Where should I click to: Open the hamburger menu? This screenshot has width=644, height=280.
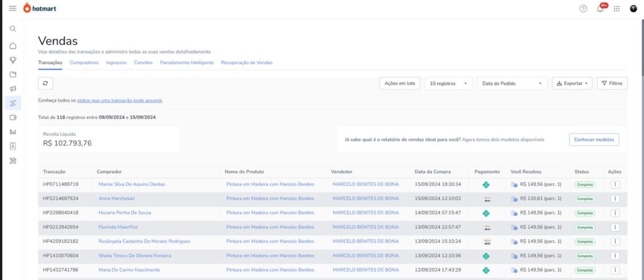(13, 9)
